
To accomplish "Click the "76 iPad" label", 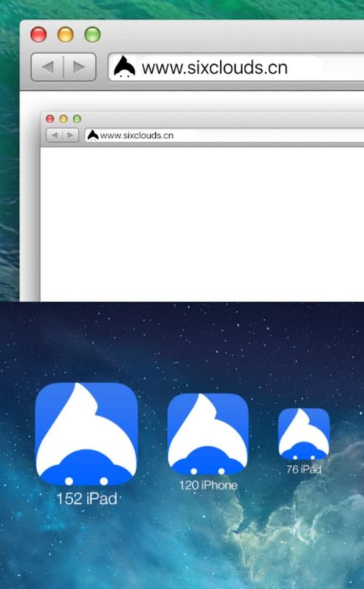I will 304,469.
